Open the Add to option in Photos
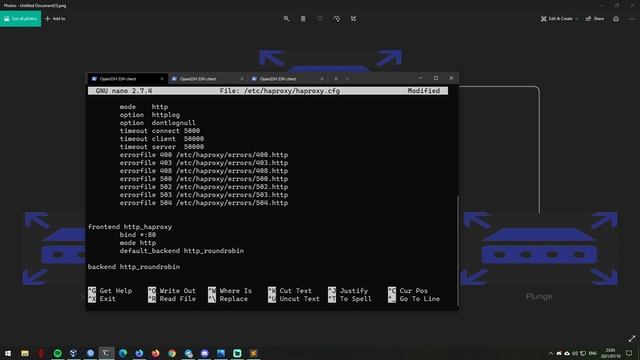 coord(55,19)
